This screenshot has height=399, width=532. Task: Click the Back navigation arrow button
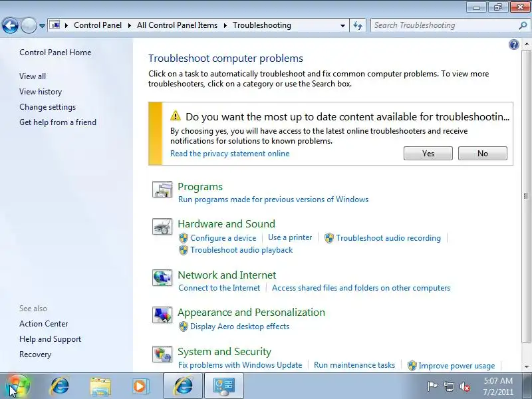[10, 25]
